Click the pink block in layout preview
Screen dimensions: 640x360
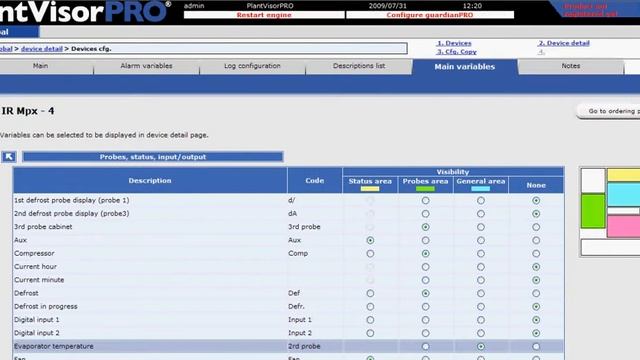click(623, 226)
